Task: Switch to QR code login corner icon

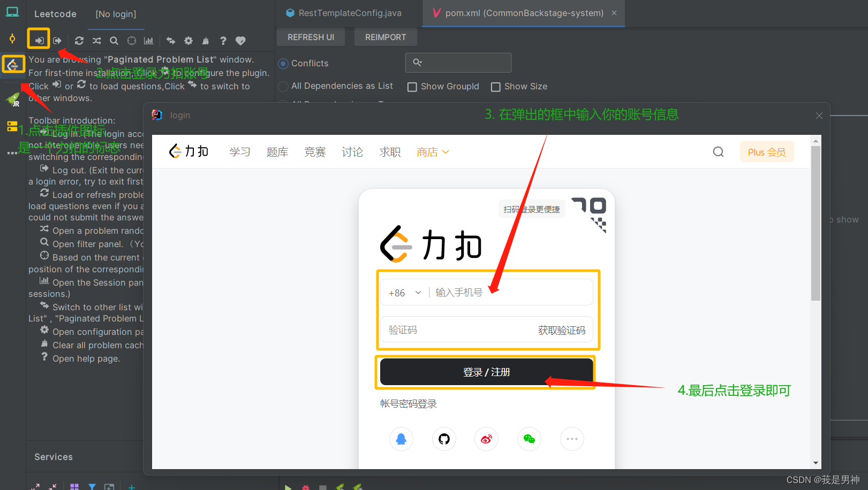Action: (590, 215)
